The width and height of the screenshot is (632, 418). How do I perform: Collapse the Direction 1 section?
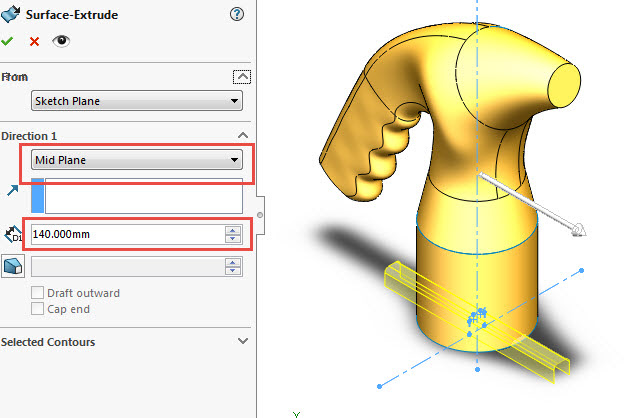(243, 135)
